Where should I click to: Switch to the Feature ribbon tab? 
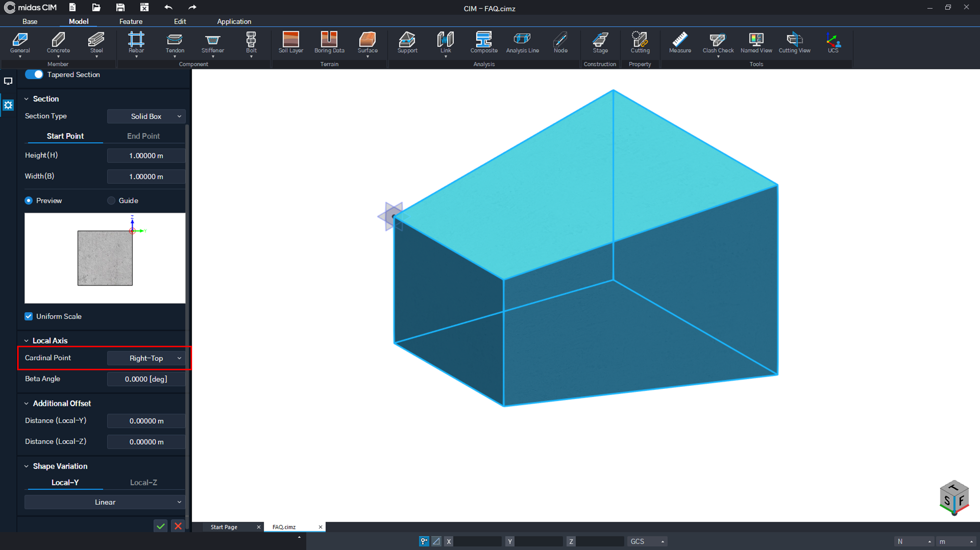tap(131, 22)
